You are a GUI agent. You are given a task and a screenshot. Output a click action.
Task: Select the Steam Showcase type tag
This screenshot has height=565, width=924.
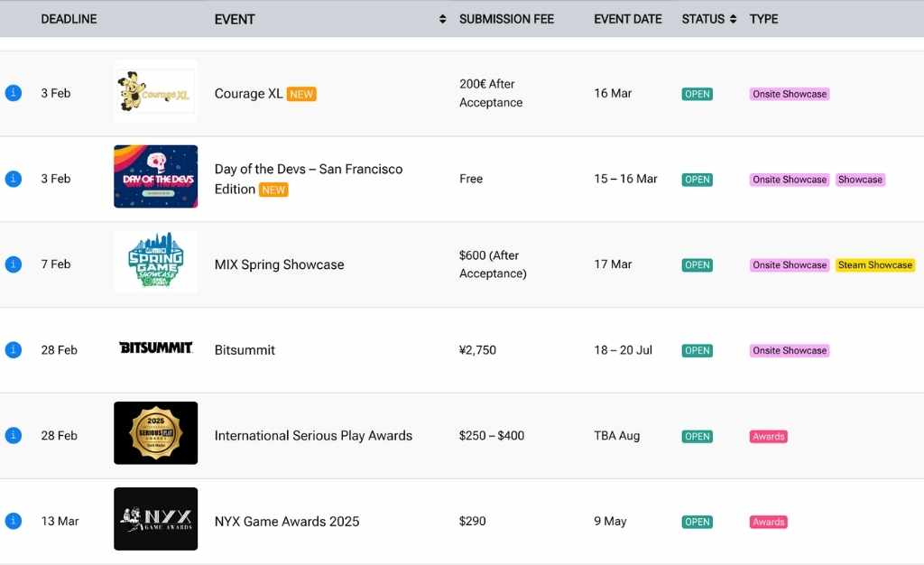click(x=874, y=265)
